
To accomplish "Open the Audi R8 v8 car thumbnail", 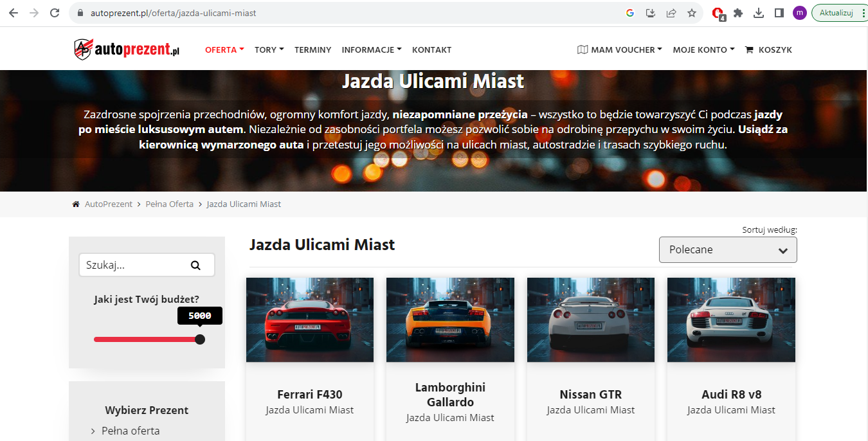I will point(731,320).
